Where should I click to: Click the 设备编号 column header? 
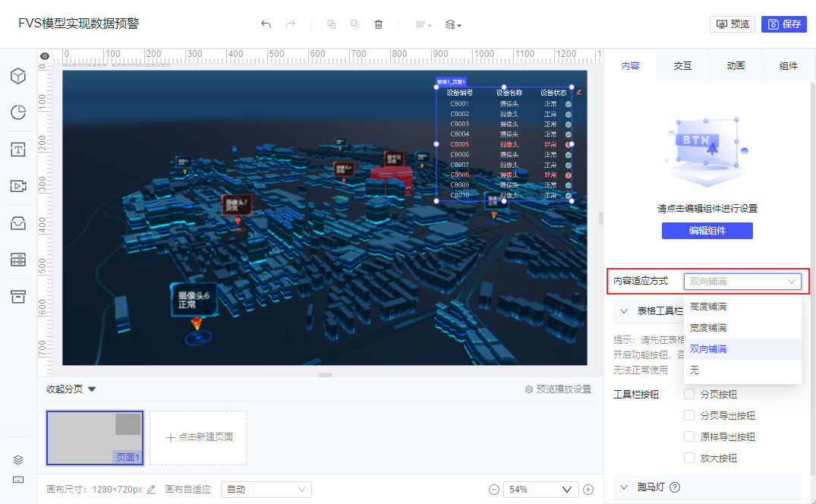point(459,93)
